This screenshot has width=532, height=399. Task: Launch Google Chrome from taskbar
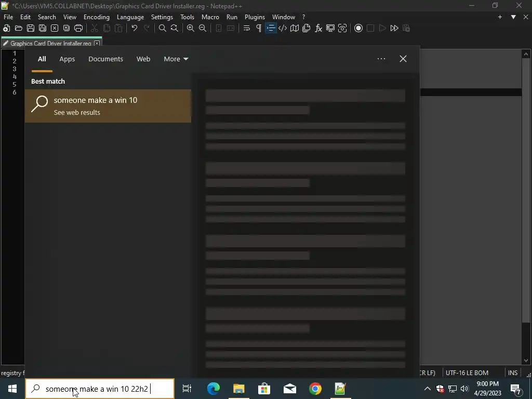point(315,389)
